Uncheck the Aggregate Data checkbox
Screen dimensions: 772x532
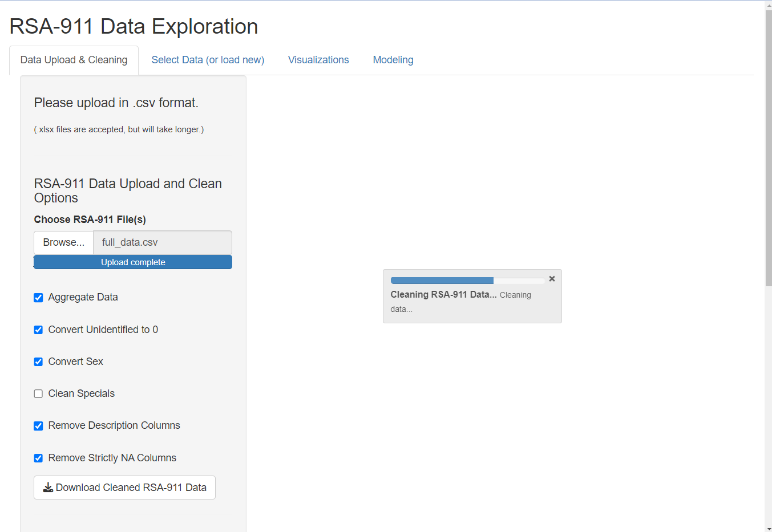tap(38, 298)
